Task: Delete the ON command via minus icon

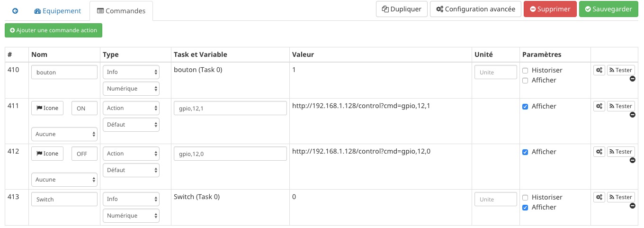Action: (x=632, y=115)
